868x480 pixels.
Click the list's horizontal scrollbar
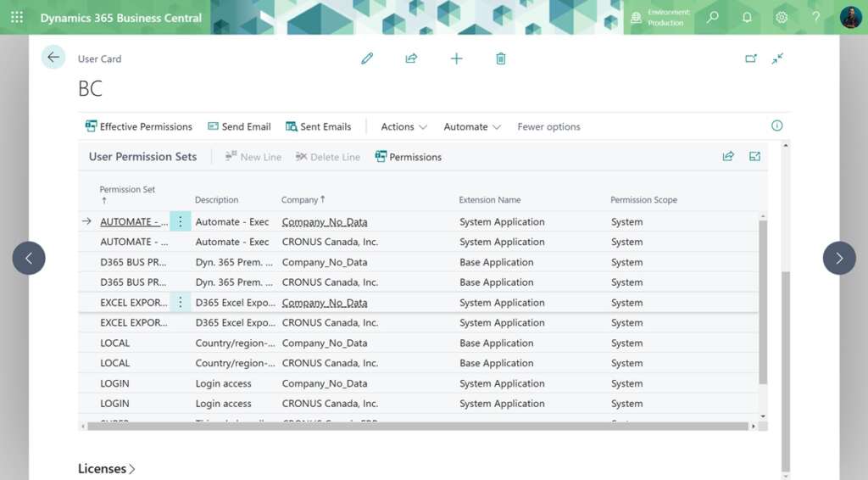pos(417,427)
